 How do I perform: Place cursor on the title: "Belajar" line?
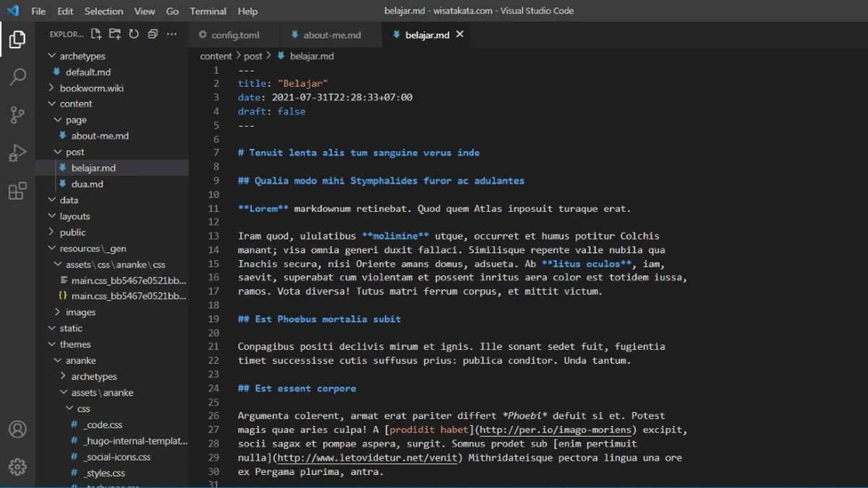click(283, 84)
